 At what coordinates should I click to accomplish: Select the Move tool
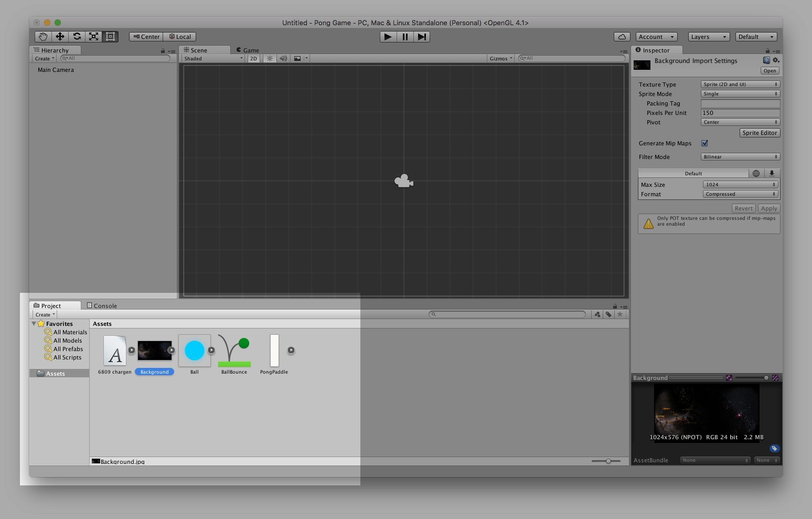tap(60, 37)
